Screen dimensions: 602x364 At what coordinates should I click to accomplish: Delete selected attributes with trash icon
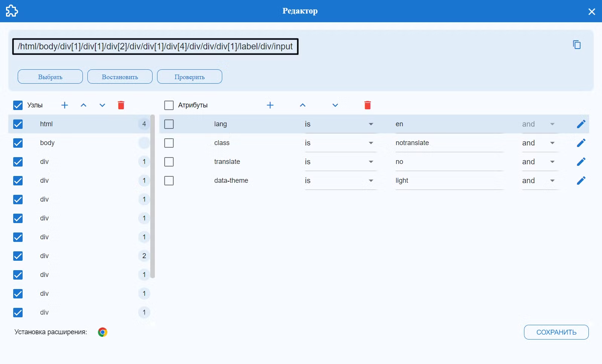tap(368, 105)
